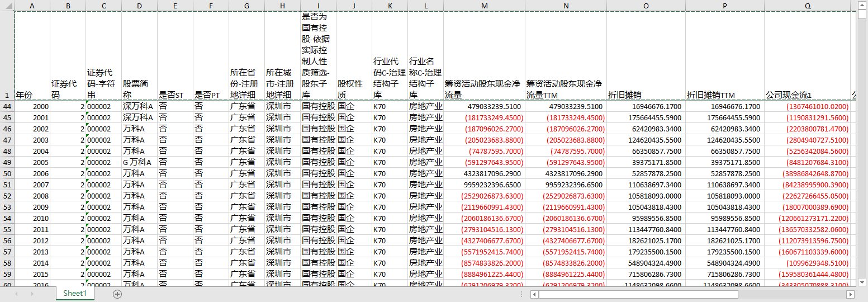Viewport: 868px width, 302px height.
Task: Click the vertical scrollbar thumb
Action: 862,15
